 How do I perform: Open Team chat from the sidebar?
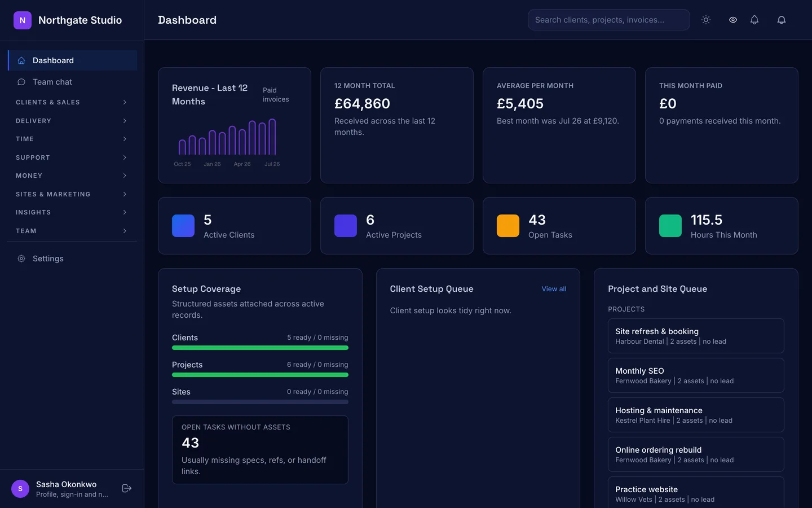(72, 82)
